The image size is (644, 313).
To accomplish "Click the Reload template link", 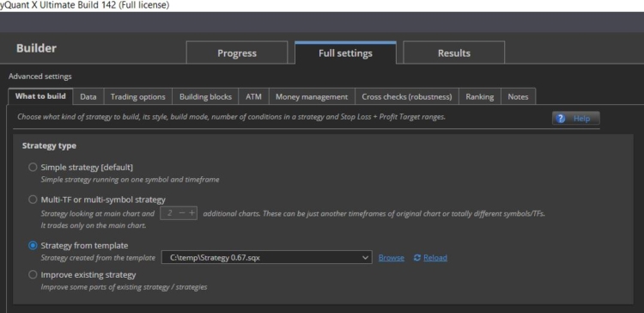I will 435,258.
